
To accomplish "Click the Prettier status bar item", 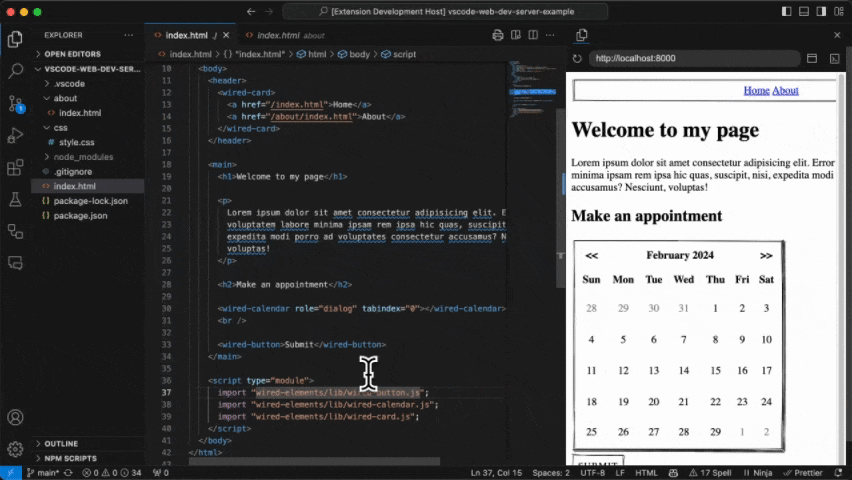I will pyautogui.click(x=803, y=473).
